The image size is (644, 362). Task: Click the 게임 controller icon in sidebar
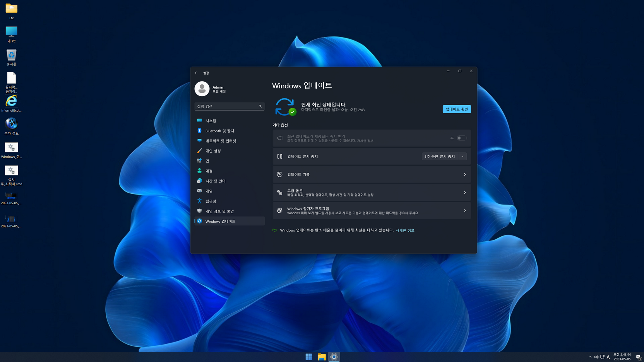[199, 191]
